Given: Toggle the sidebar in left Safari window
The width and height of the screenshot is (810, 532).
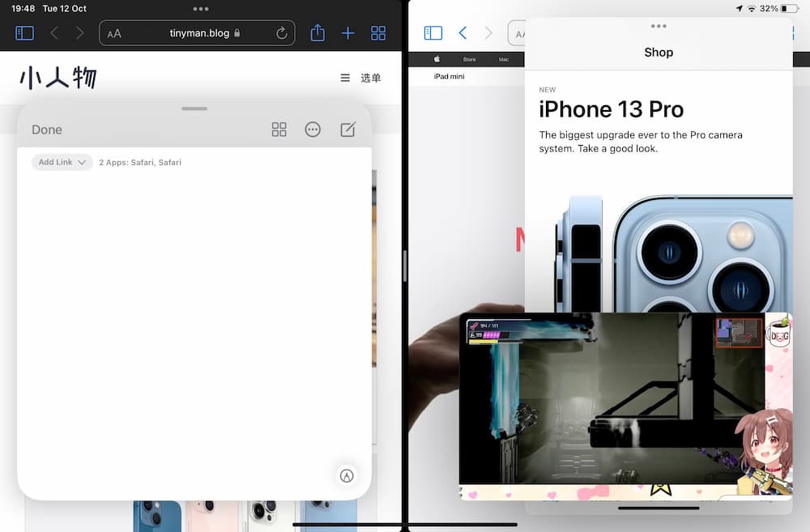Looking at the screenshot, I should (25, 33).
